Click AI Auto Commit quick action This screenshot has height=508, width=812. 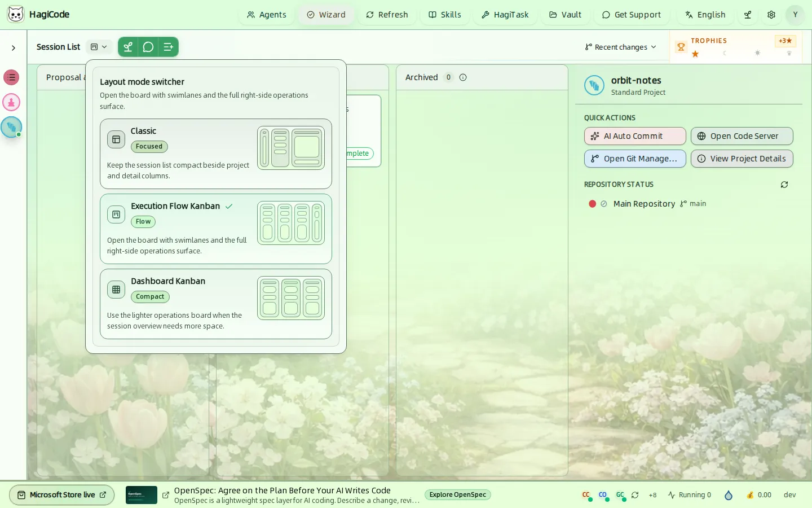tap(635, 136)
